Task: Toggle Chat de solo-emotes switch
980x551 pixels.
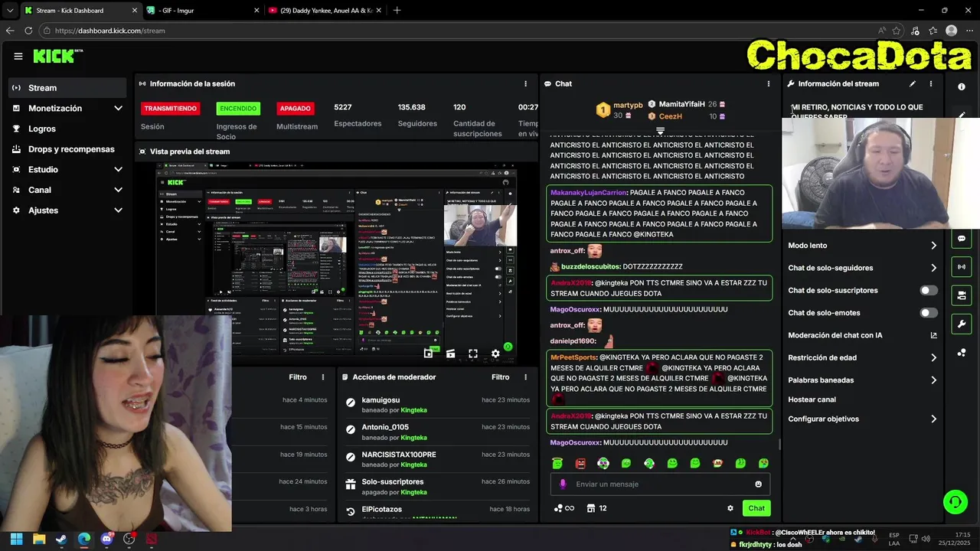Action: point(929,312)
